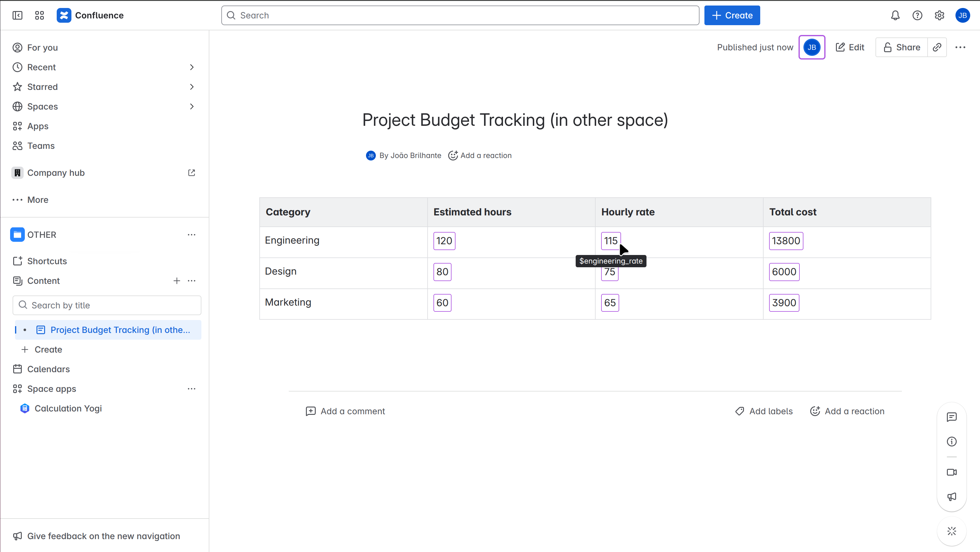This screenshot has width=980, height=552.
Task: Click the record video icon
Action: [x=951, y=473]
